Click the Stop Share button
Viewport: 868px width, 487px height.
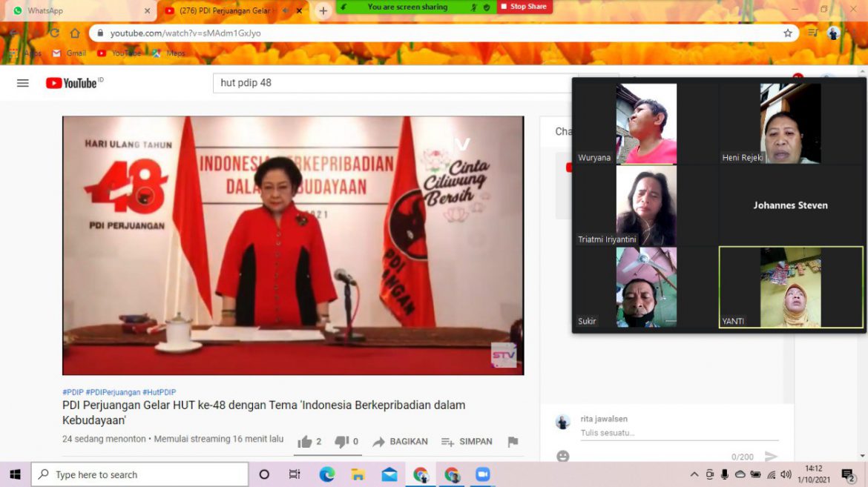pos(525,7)
